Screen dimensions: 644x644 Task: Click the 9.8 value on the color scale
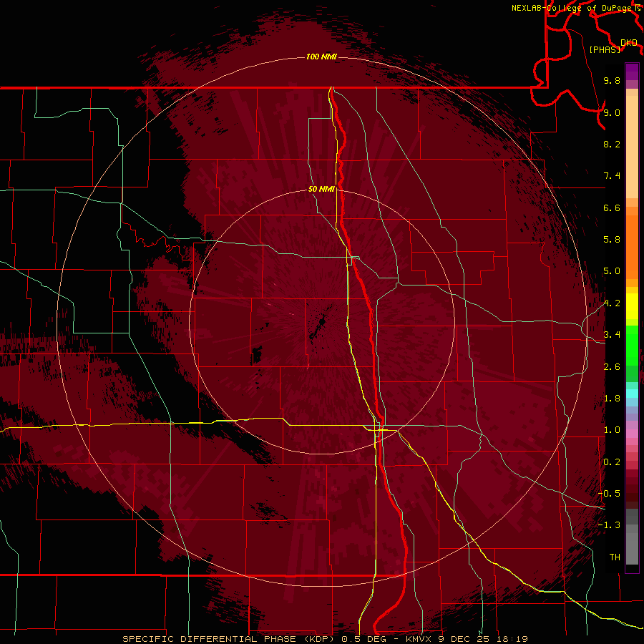tap(612, 80)
